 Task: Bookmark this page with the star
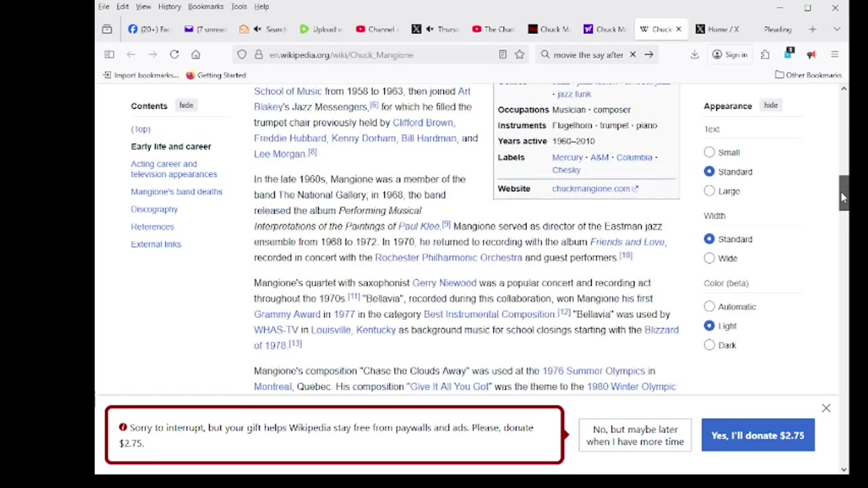coord(519,54)
